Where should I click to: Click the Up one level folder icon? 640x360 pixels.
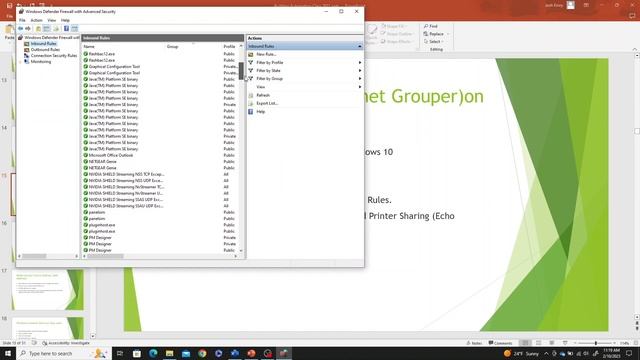pyautogui.click(x=38, y=29)
